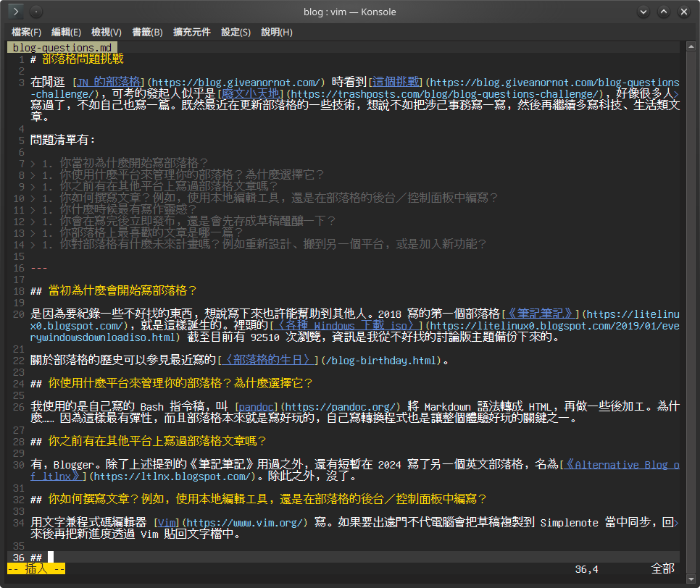Click the 〈部落格的生日〉 link text
700x588 pixels.
tap(268, 360)
